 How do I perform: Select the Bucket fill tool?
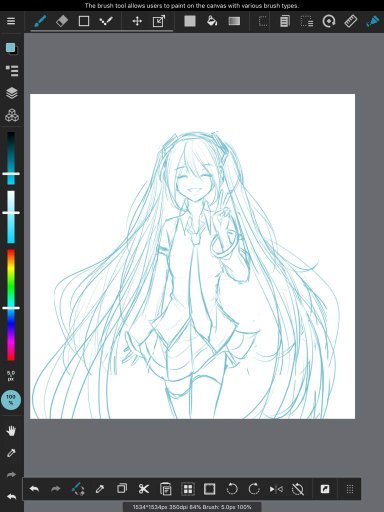point(212,21)
